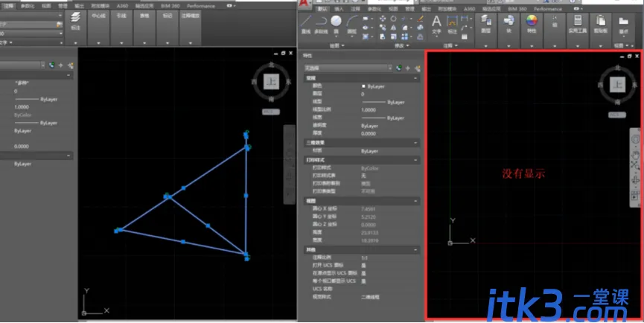Image resolution: width=644 pixels, height=323 pixels.
Task: Open the Clipboard (剪贴板) button
Action: (601, 25)
